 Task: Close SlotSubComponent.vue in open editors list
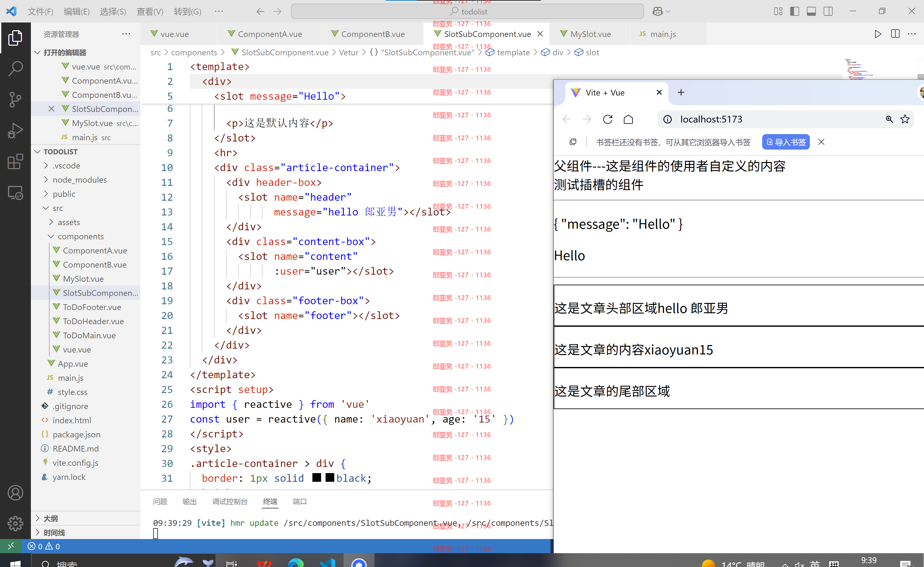[x=51, y=109]
